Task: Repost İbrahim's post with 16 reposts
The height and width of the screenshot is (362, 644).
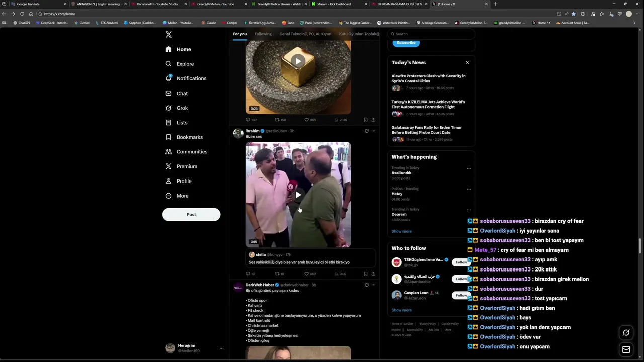Action: 279,274
